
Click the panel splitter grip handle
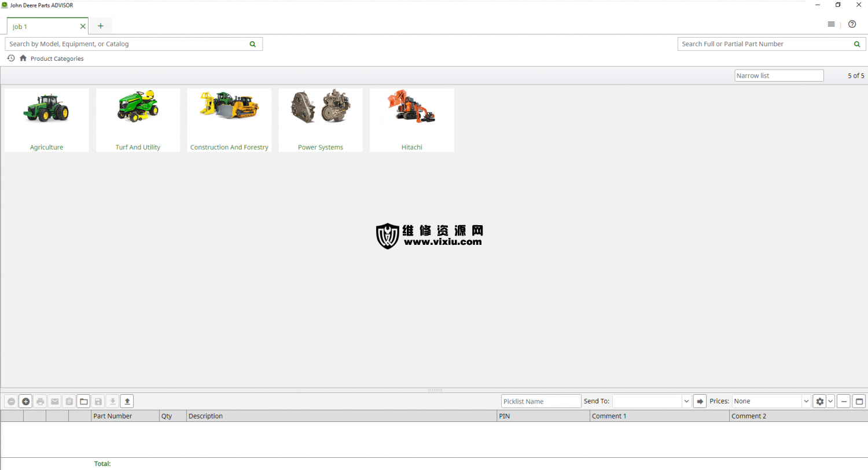[434, 390]
